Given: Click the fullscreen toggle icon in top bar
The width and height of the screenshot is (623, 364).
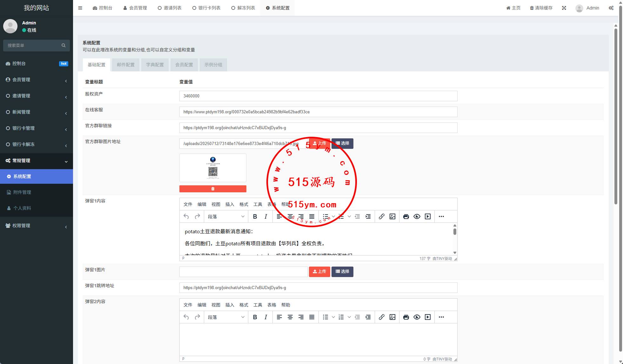Looking at the screenshot, I should (x=564, y=8).
